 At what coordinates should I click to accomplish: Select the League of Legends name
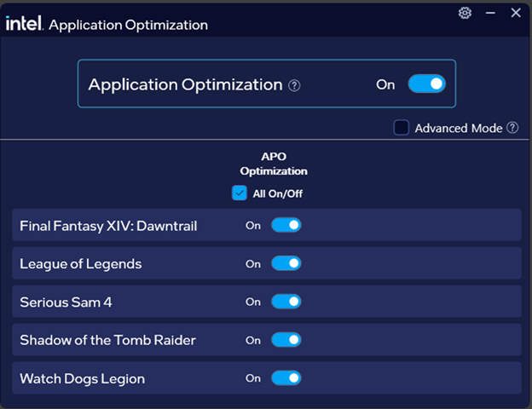point(81,264)
